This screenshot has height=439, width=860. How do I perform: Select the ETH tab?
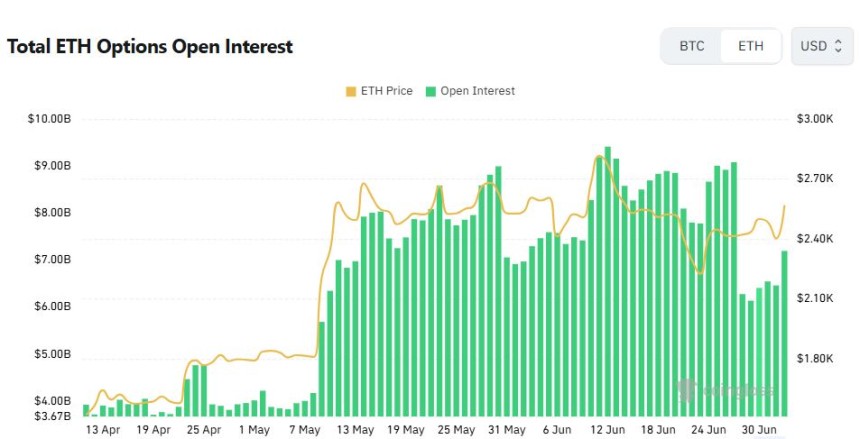[751, 46]
